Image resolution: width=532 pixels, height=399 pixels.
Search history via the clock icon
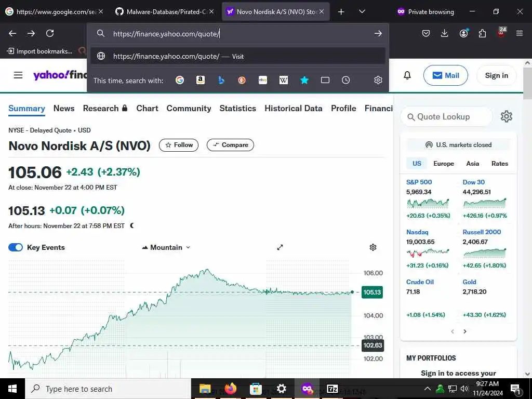345,80
